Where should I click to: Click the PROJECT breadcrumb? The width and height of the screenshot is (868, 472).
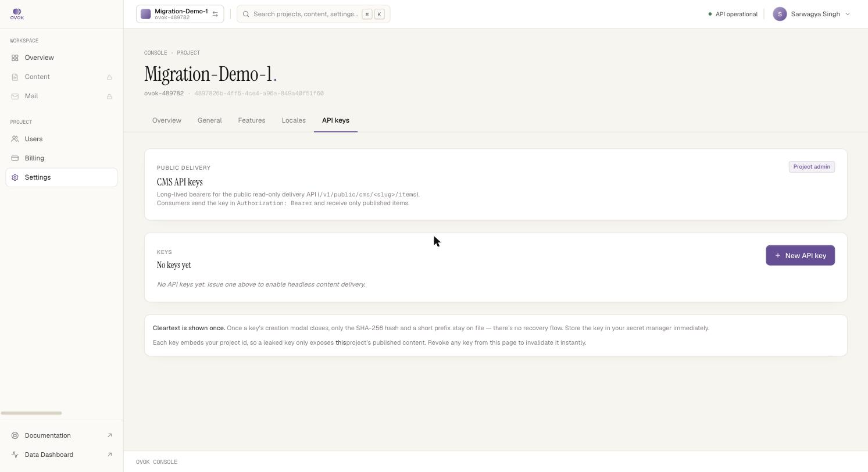click(188, 53)
